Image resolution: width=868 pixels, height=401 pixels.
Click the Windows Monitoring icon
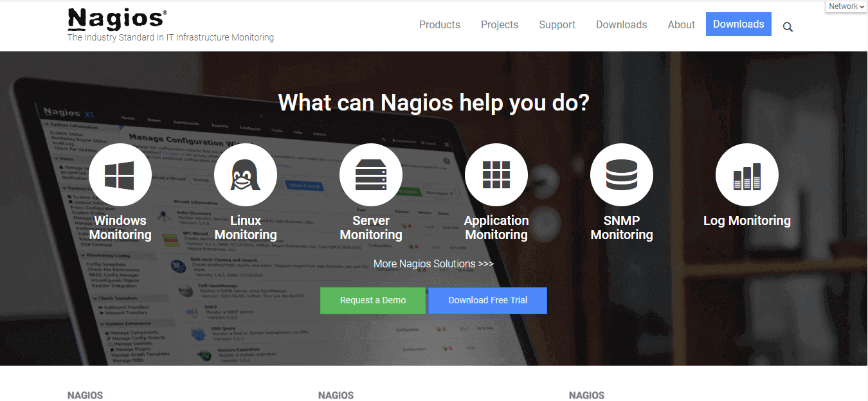click(x=120, y=174)
